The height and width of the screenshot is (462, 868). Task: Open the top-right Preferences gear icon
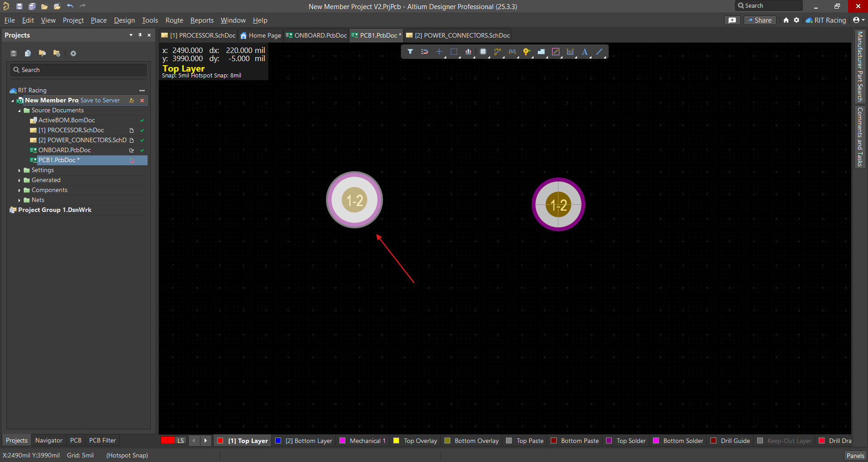point(796,20)
